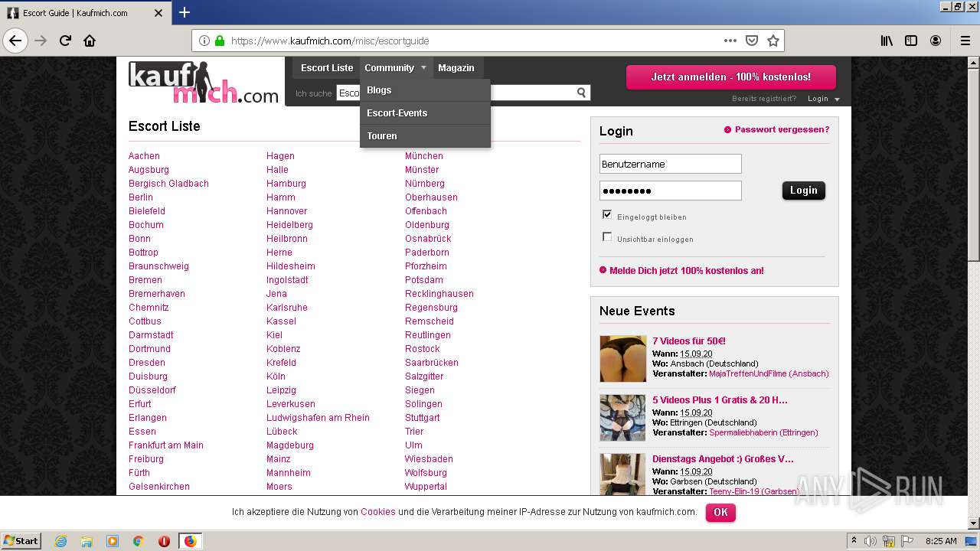Click the black Login button
The height and width of the screenshot is (551, 980).
tap(804, 191)
